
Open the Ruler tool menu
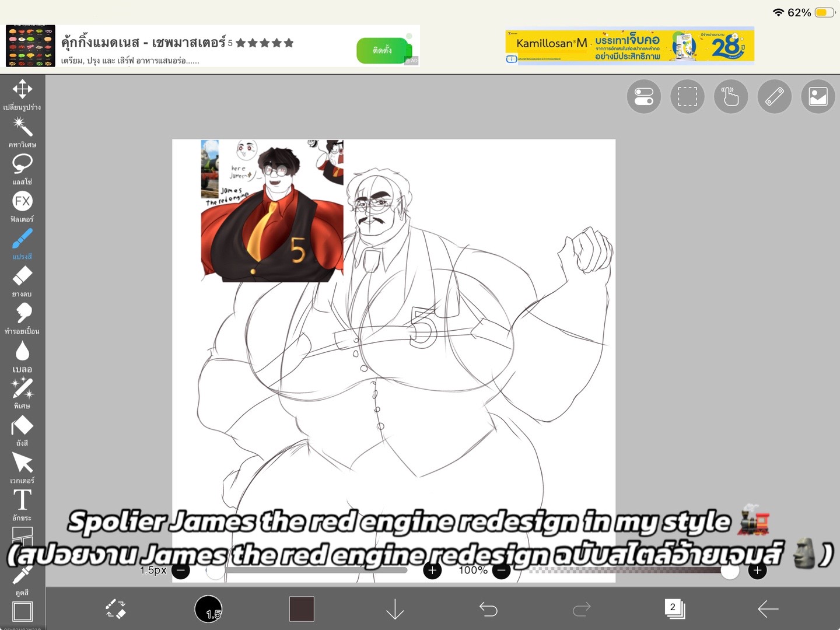775,96
